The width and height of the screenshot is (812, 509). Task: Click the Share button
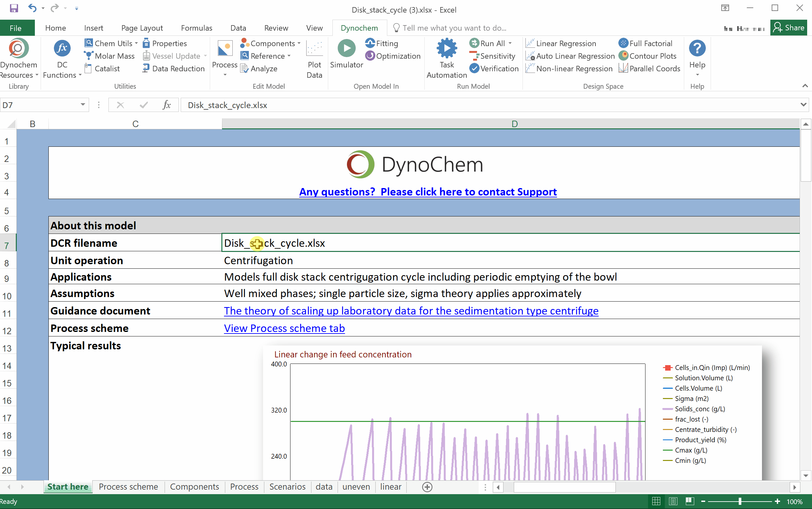(788, 28)
